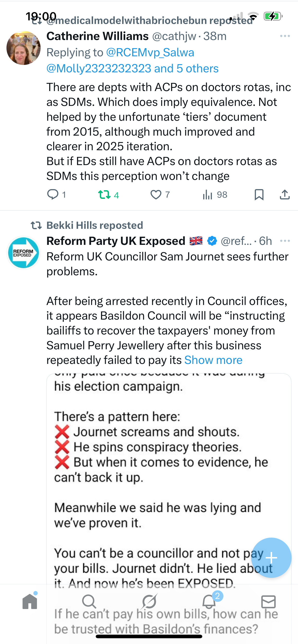Image resolution: width=298 pixels, height=644 pixels.
Task: Compose a new post with plus button
Action: 271,558
